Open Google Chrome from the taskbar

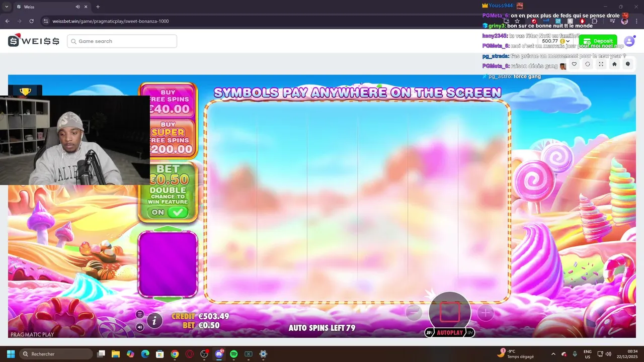click(175, 354)
